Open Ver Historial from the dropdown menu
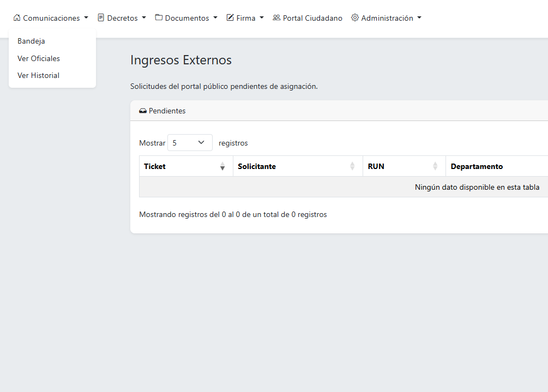 point(38,76)
